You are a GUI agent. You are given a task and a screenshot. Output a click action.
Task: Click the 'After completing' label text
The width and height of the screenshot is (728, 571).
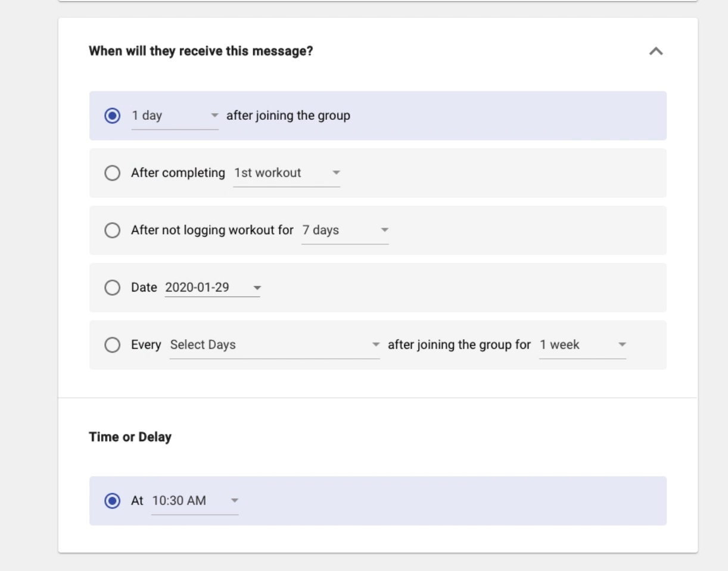coord(178,173)
